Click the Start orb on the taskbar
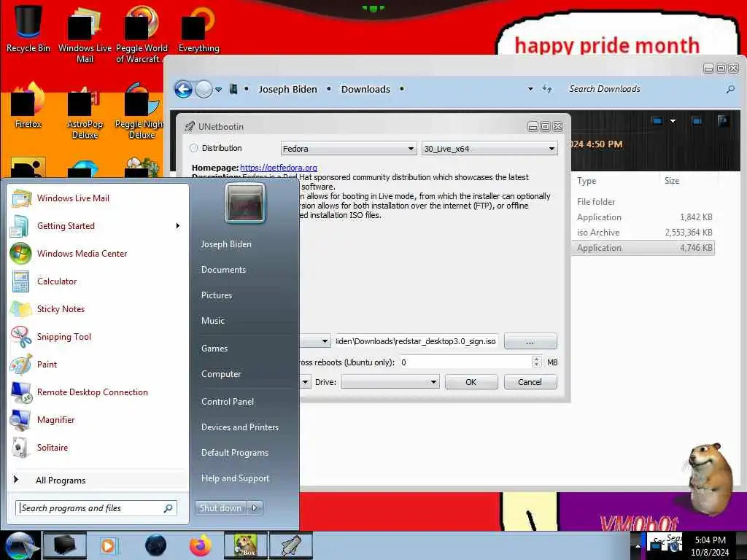This screenshot has width=747, height=560. point(20,545)
